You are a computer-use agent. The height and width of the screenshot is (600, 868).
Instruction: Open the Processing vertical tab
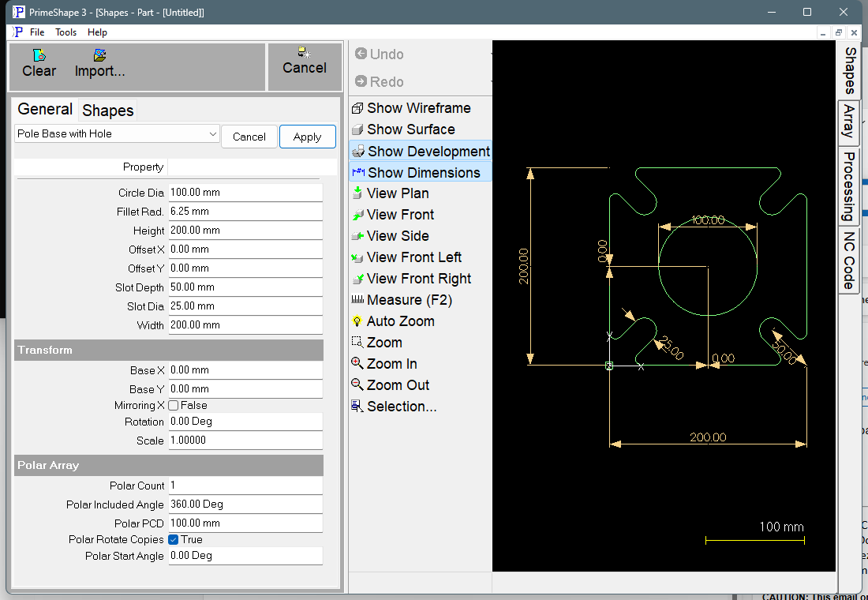848,186
